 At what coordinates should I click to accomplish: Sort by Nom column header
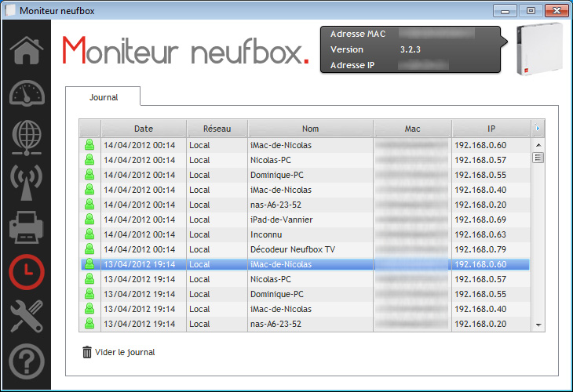[310, 129]
